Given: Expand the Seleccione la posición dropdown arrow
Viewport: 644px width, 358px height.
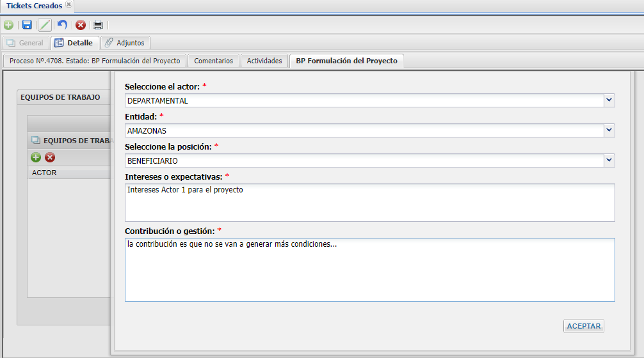Looking at the screenshot, I should pyautogui.click(x=609, y=160).
